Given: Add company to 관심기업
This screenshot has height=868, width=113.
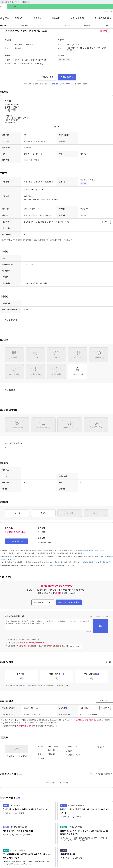Looking at the screenshot, I should [x=10, y=756].
